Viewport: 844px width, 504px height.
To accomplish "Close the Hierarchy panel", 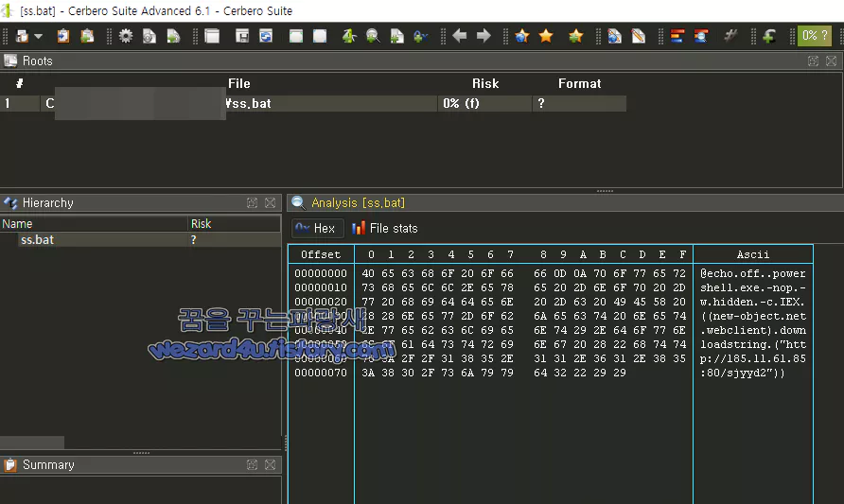I will (x=271, y=202).
